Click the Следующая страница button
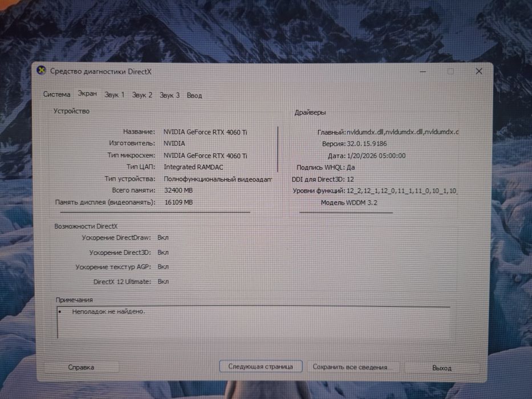 (261, 367)
